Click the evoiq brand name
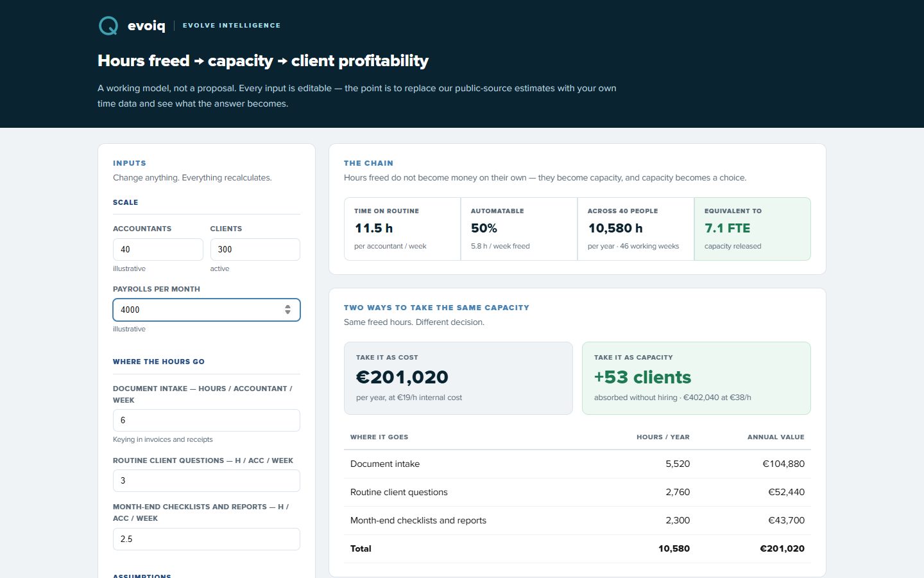This screenshot has height=578, width=924. point(146,26)
